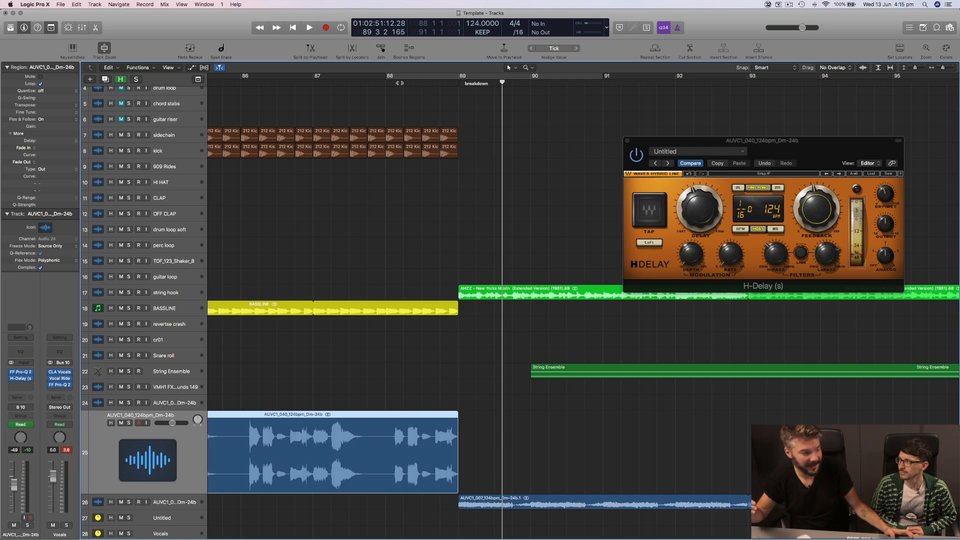Screen dimensions: 960x540
Task: Collapse the Track inspector disclosure triangle
Action: click(x=7, y=214)
